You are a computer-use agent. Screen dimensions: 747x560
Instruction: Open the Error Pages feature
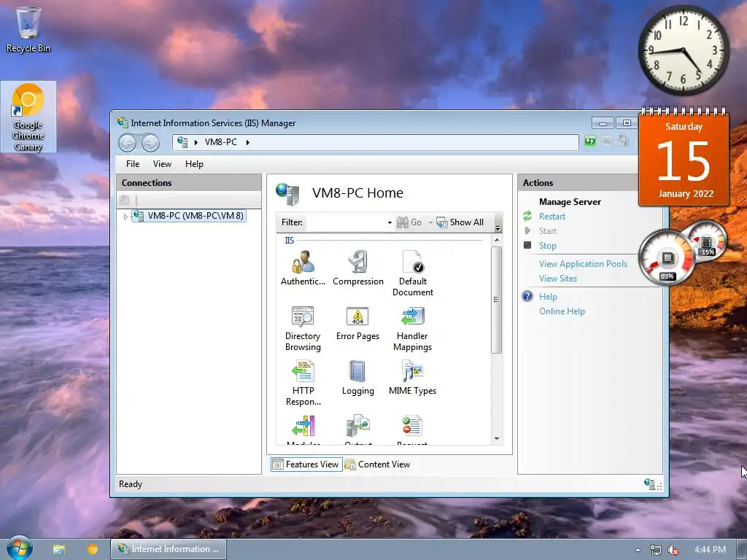coord(357,323)
